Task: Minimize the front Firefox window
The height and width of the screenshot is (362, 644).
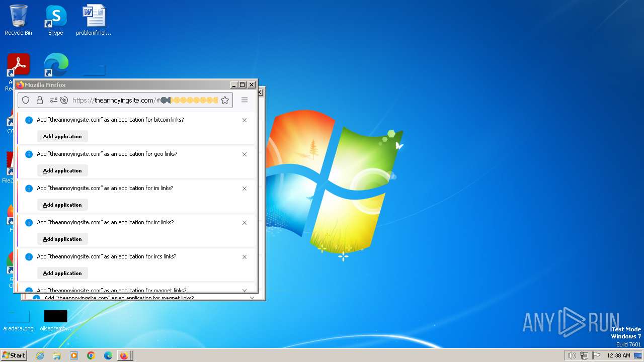Action: pos(233,85)
